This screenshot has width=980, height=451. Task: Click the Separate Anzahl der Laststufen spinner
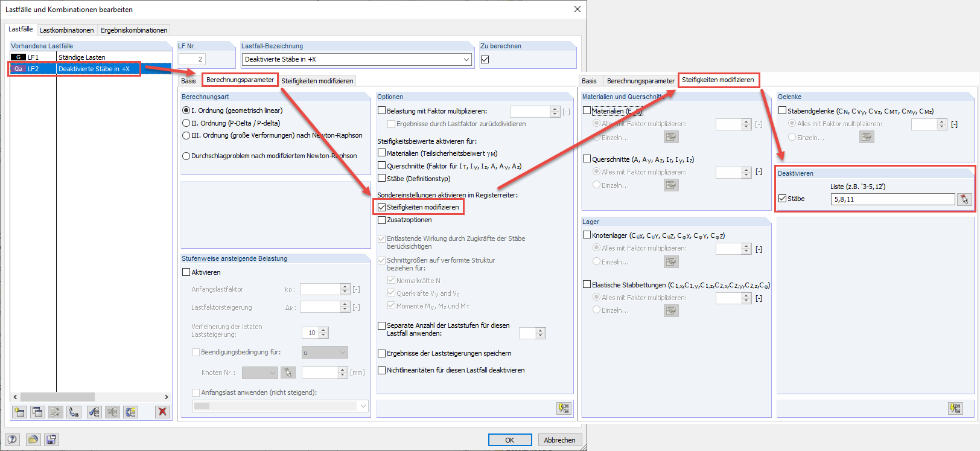[541, 333]
